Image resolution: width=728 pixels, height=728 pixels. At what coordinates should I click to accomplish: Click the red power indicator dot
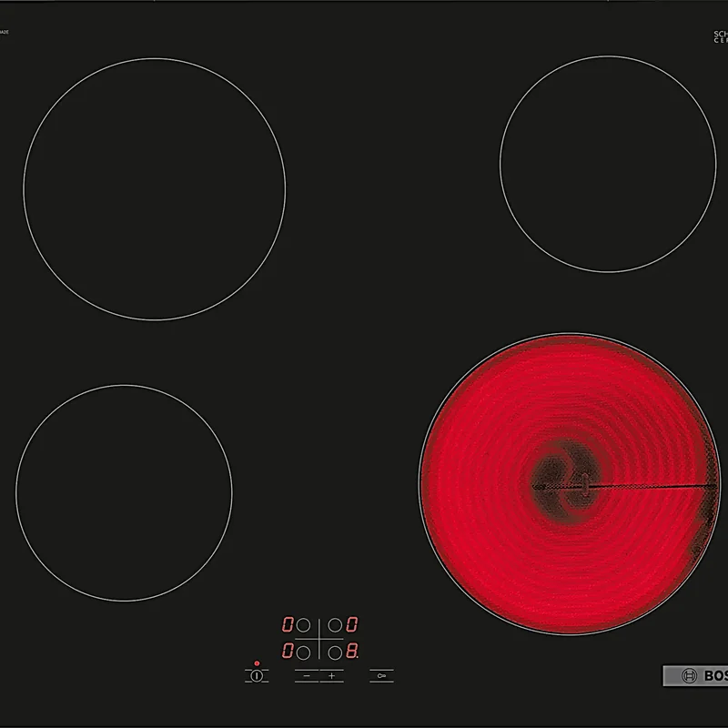(257, 663)
